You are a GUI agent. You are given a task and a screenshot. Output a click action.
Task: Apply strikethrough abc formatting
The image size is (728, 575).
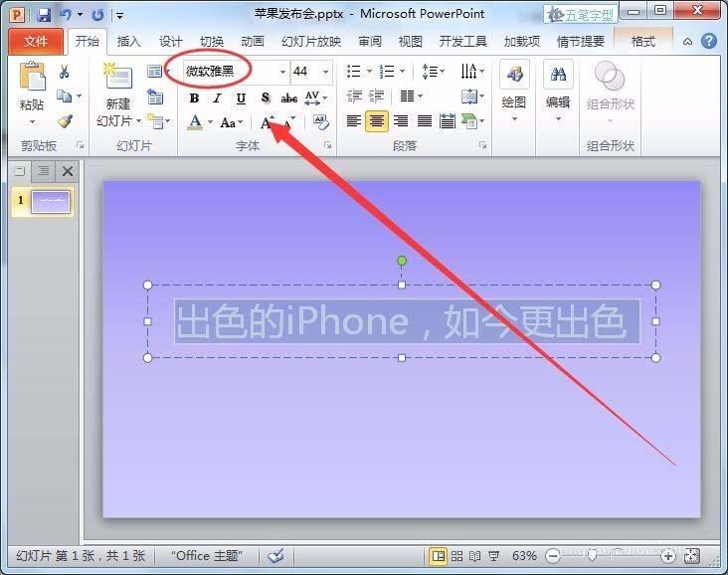(x=288, y=98)
